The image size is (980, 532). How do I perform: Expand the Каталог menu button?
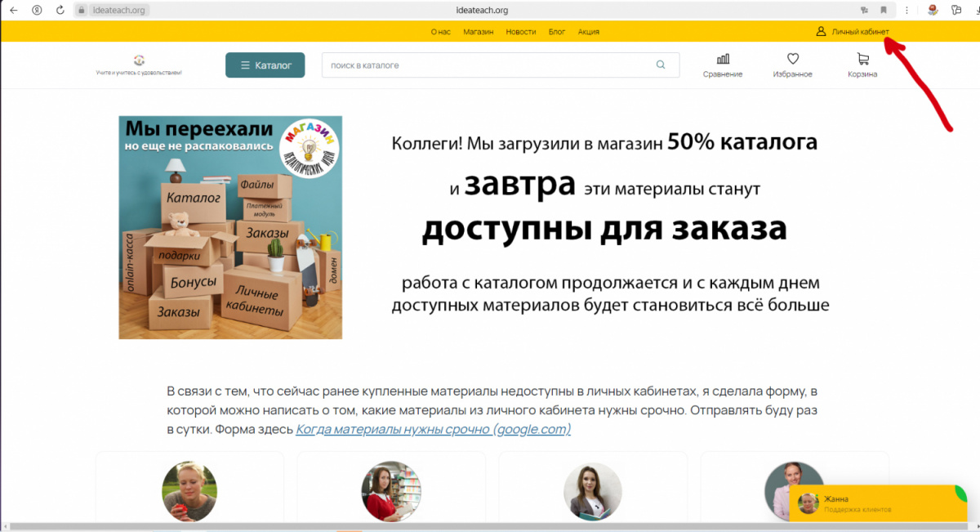click(265, 65)
